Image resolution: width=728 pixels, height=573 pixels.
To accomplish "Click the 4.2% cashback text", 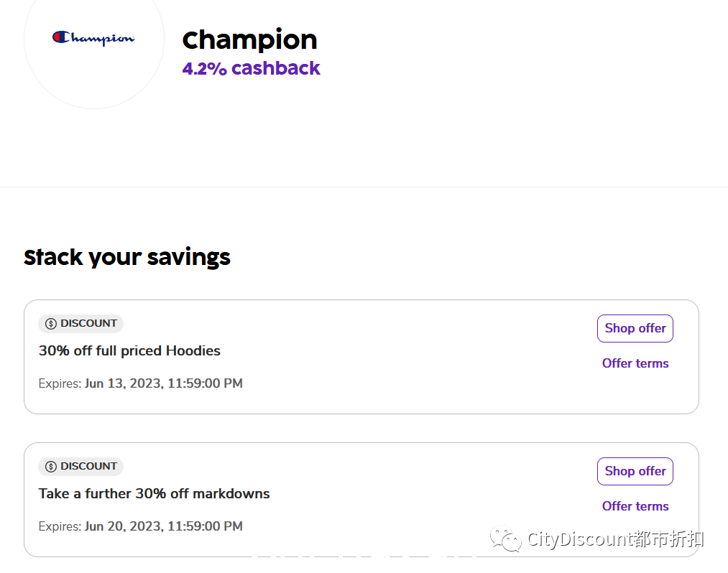I will coord(251,68).
